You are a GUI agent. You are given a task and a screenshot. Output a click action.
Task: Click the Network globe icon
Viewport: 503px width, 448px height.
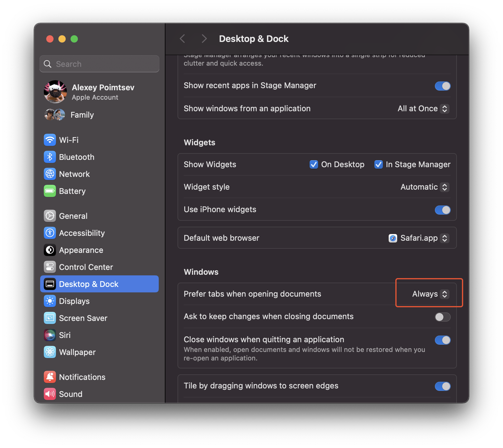point(50,174)
